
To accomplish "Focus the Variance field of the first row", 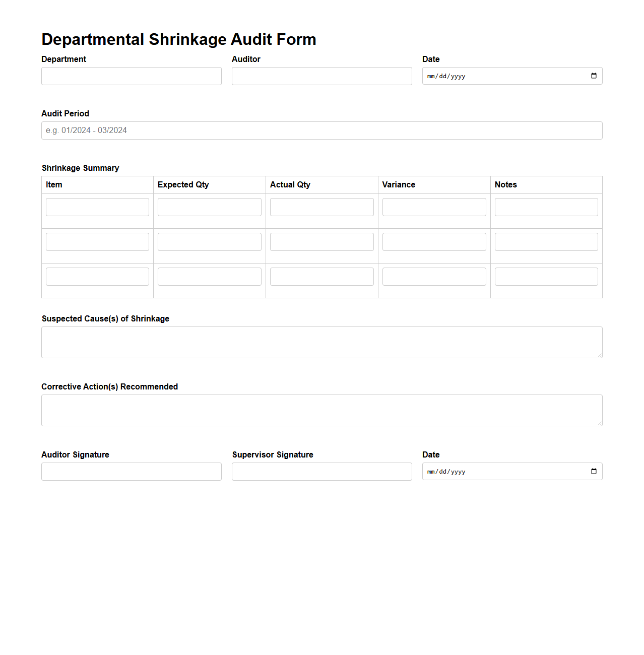I will pos(434,207).
